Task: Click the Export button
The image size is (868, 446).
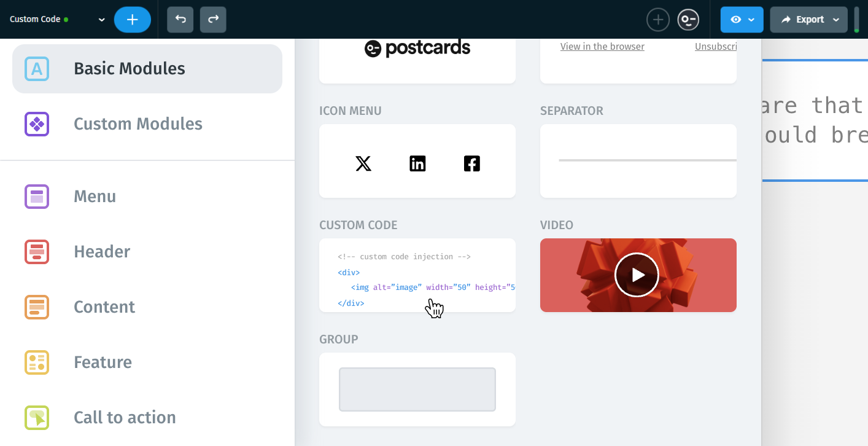Action: click(x=803, y=20)
